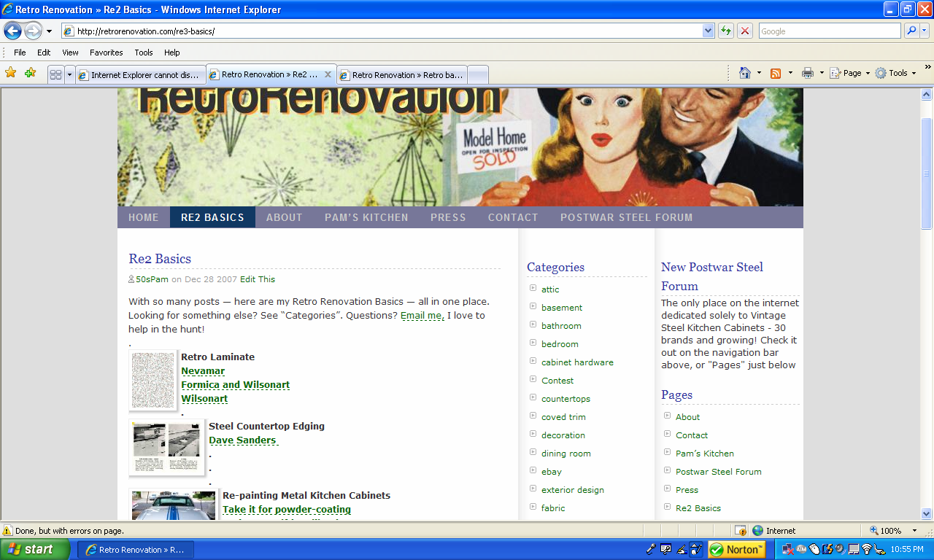This screenshot has height=560, width=934.
Task: Click the browser Back arrow button
Action: 12,31
